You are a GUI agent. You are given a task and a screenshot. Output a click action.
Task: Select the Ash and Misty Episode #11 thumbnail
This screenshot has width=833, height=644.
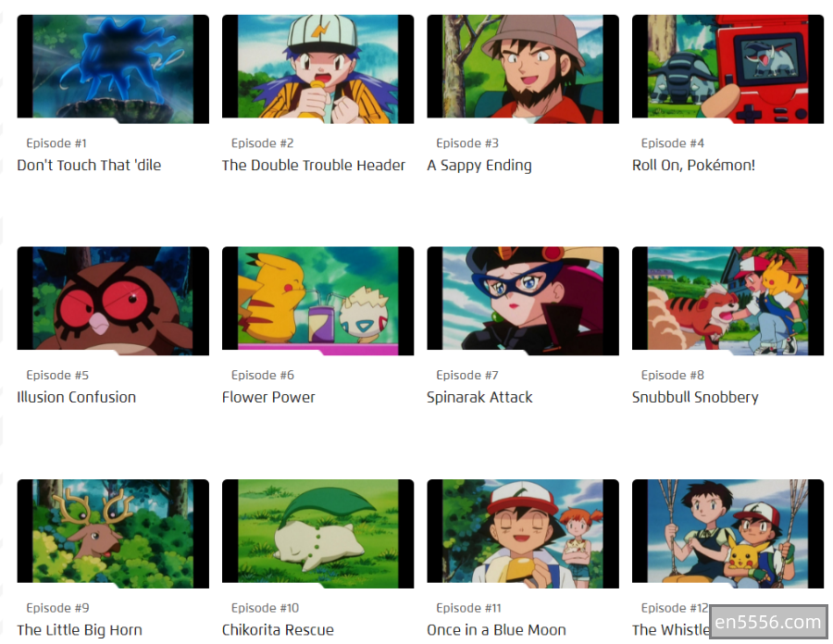pos(523,534)
